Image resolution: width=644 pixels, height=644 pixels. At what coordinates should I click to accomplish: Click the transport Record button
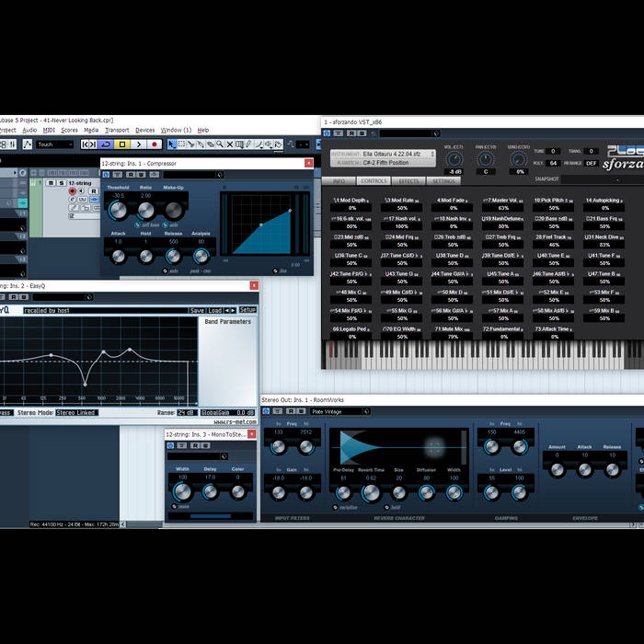click(155, 144)
